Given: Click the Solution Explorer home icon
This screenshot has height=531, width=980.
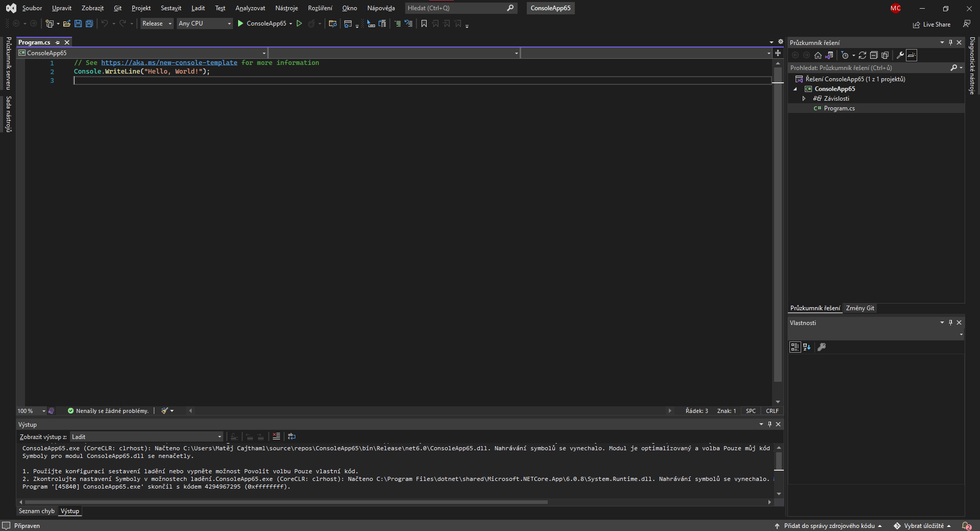Looking at the screenshot, I should pyautogui.click(x=818, y=55).
